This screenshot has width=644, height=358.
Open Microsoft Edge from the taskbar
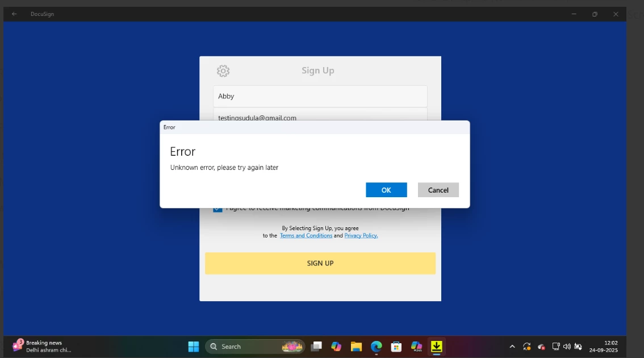pyautogui.click(x=376, y=347)
